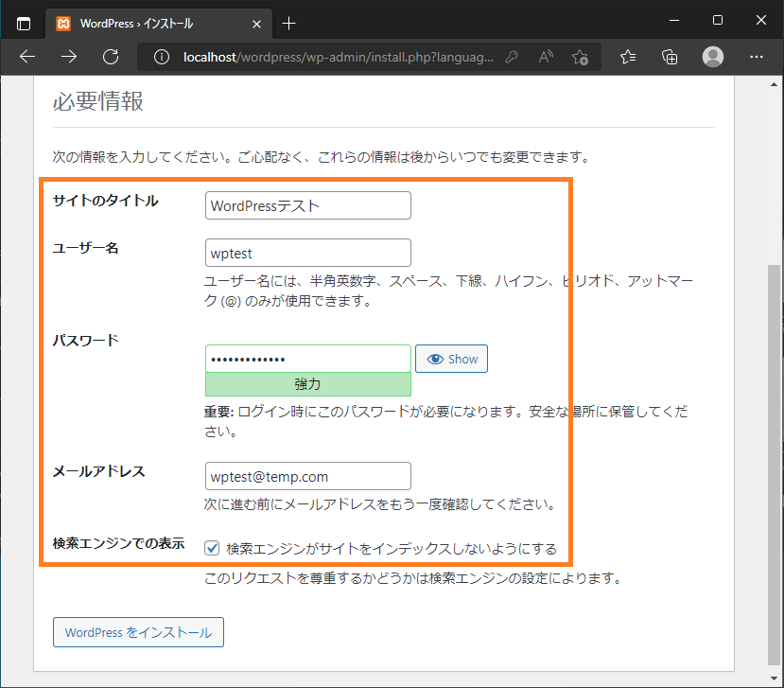Uncheck the search engine indexing checkbox

(212, 548)
